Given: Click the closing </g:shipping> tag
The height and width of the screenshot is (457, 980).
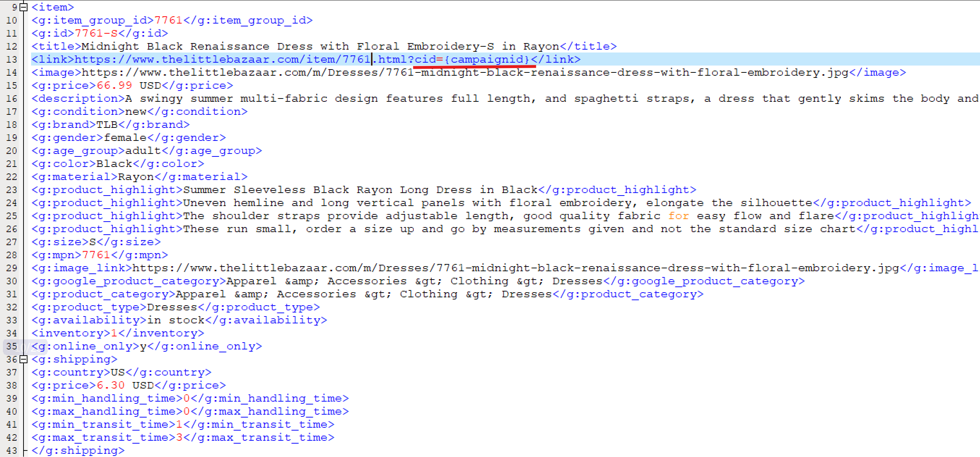Looking at the screenshot, I should point(78,450).
